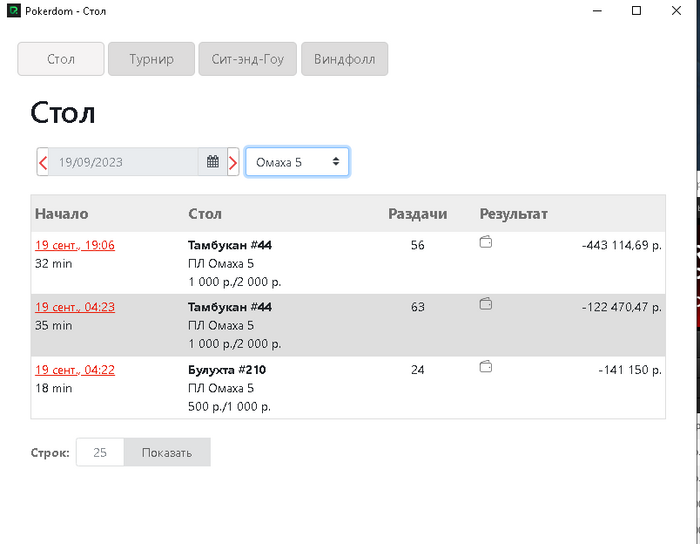Click wallet icon in Булухта #210 row

pyautogui.click(x=486, y=367)
